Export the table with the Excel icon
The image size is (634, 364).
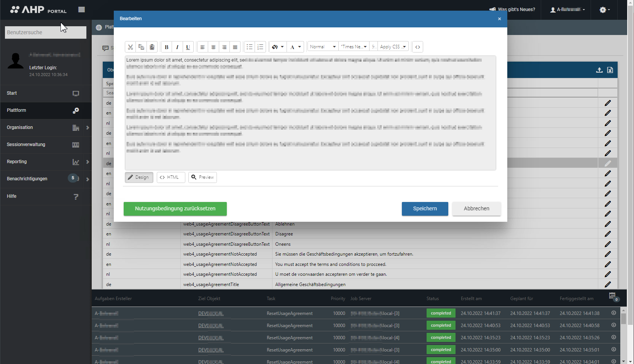[x=610, y=70]
